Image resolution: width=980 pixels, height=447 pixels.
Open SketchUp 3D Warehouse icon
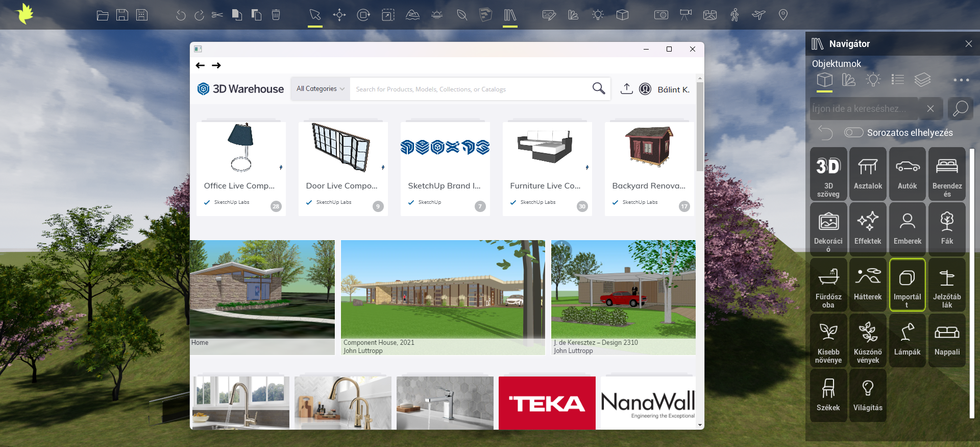(x=485, y=15)
